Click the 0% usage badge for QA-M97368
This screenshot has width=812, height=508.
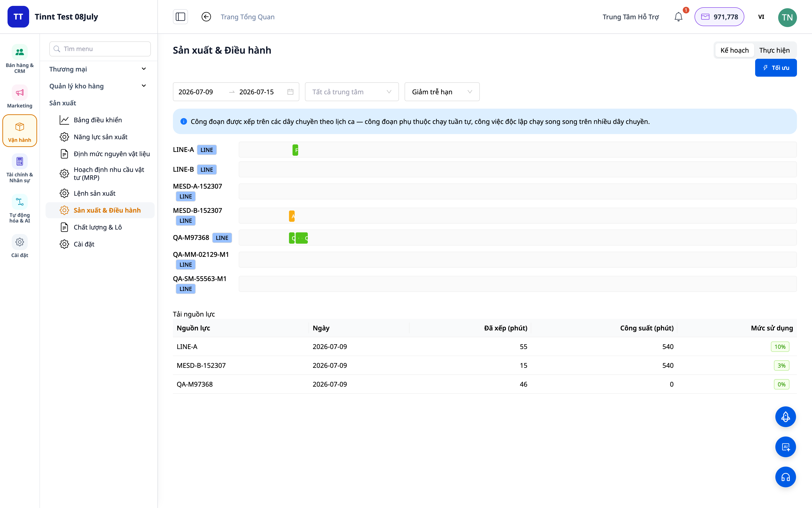(x=781, y=384)
